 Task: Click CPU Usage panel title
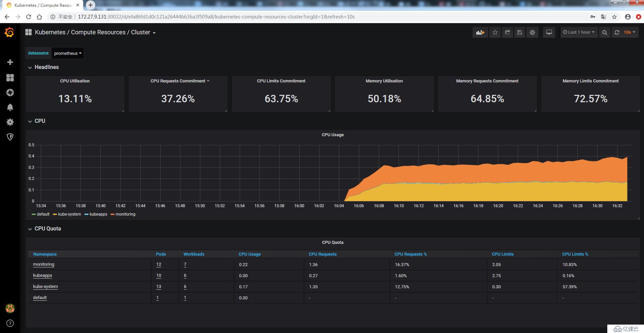[333, 135]
